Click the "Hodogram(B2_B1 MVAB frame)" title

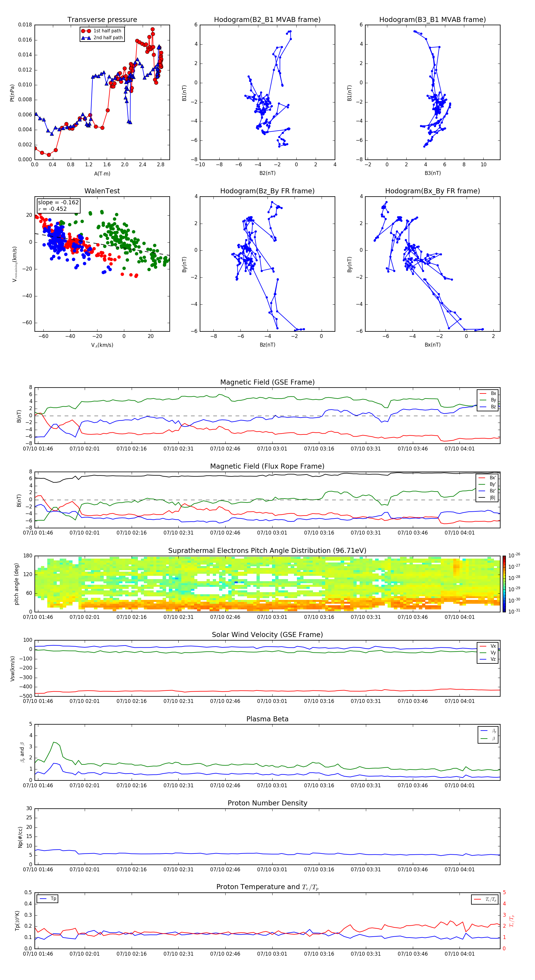(267, 20)
